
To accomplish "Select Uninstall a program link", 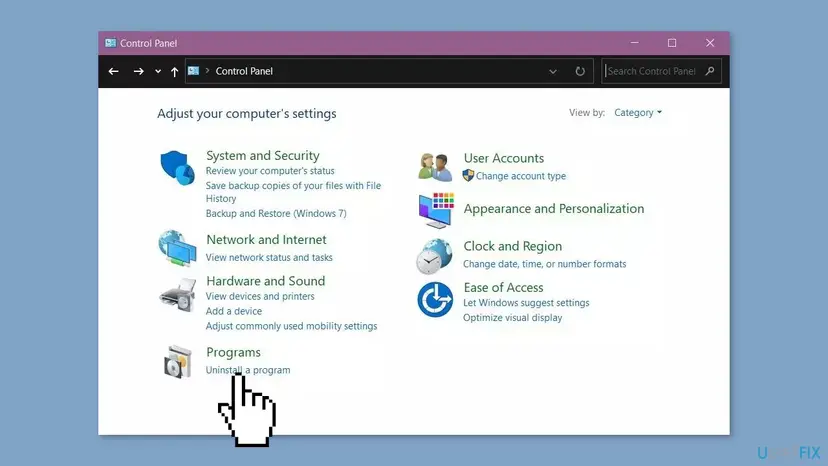I will pos(248,370).
